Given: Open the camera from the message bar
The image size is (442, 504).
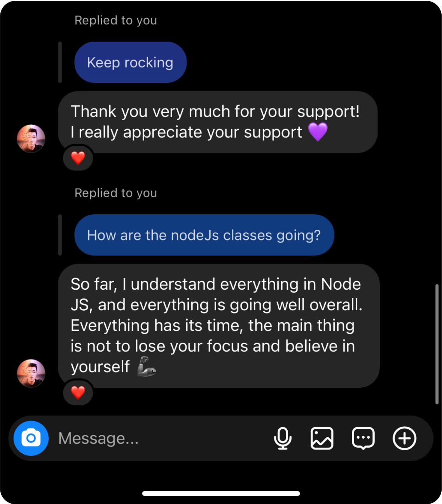Looking at the screenshot, I should click(31, 438).
